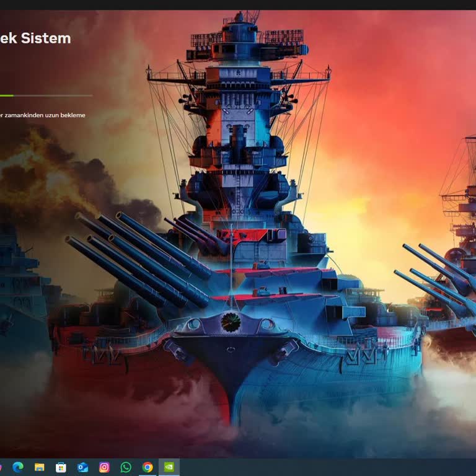Click the 'zamankinden uzun bekleme' text
The width and height of the screenshot is (476, 476).
45,115
